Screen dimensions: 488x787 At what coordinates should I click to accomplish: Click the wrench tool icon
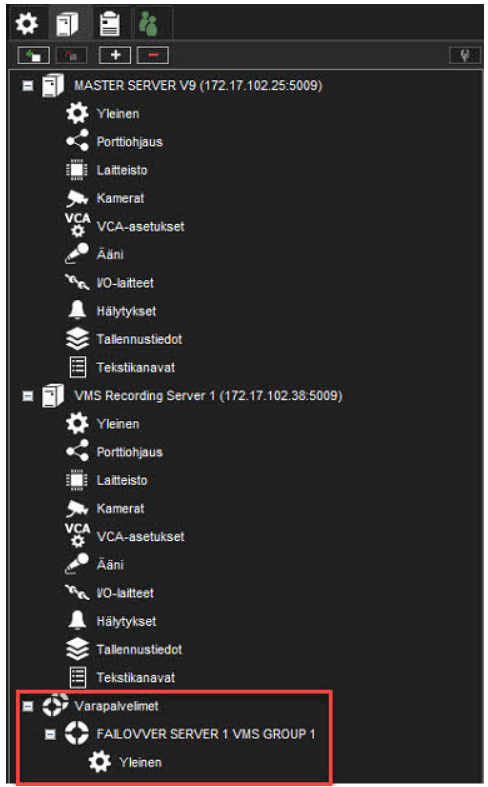pyautogui.click(x=465, y=55)
